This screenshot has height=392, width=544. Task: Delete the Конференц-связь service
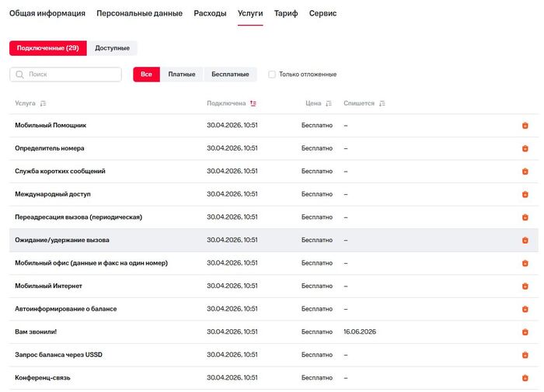point(525,378)
